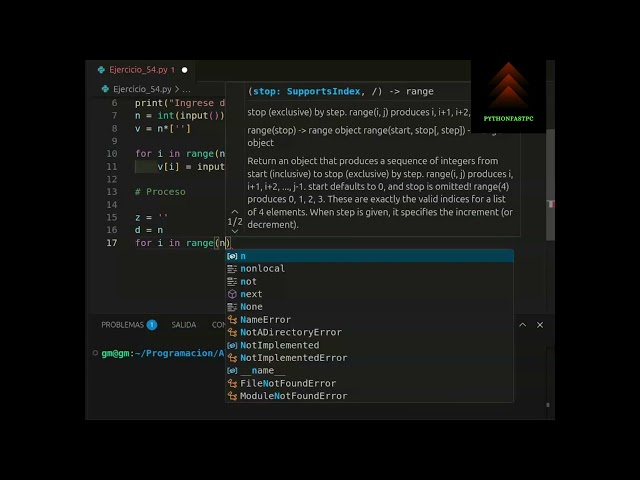The height and width of the screenshot is (480, 640).
Task: Click keyword icon beside 'not'
Action: (232, 281)
